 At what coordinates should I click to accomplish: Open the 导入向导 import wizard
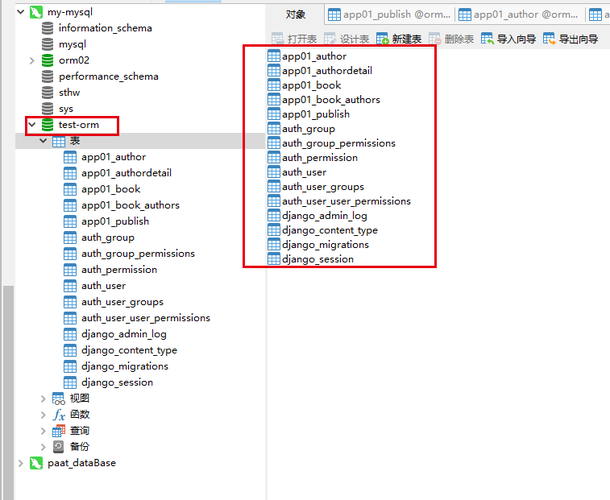(x=508, y=39)
